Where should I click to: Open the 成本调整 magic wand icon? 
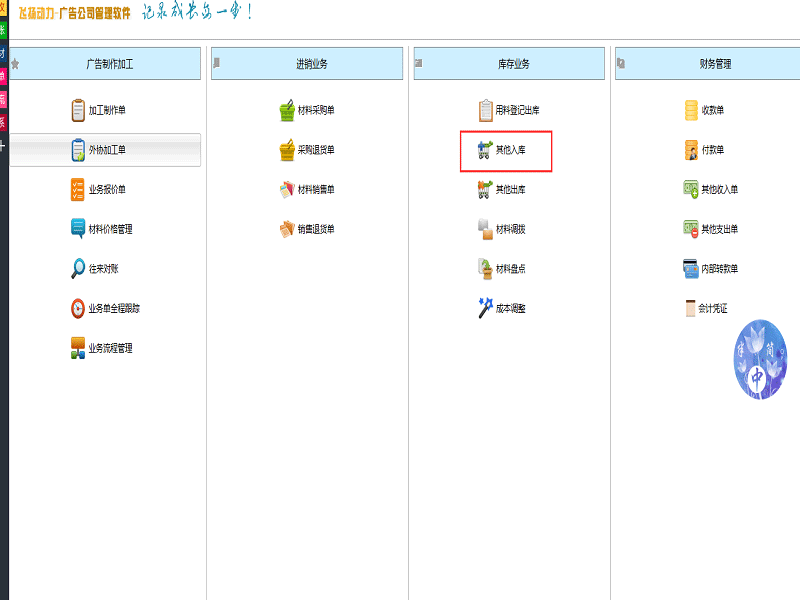486,308
